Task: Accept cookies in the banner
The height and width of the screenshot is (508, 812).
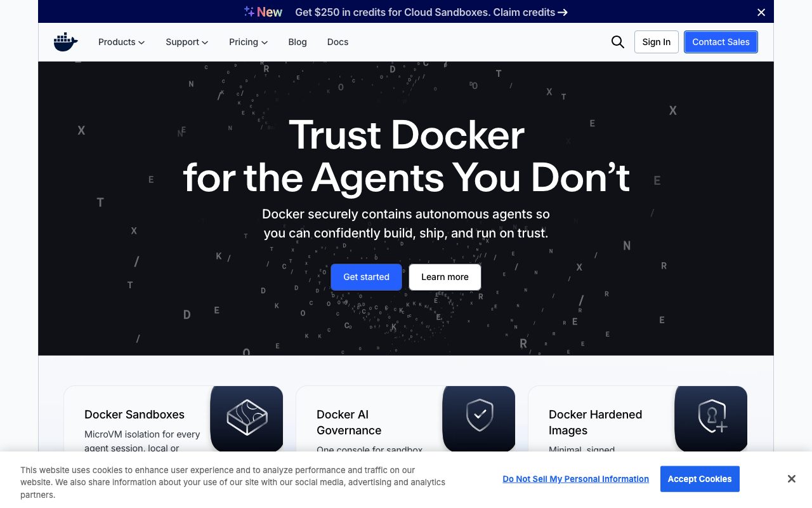Action: (x=700, y=479)
